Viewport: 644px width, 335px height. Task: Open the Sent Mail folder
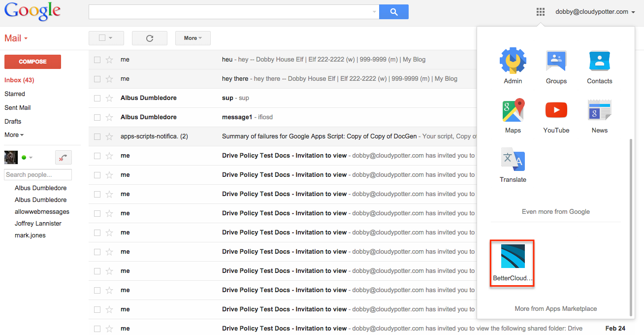[x=18, y=107]
